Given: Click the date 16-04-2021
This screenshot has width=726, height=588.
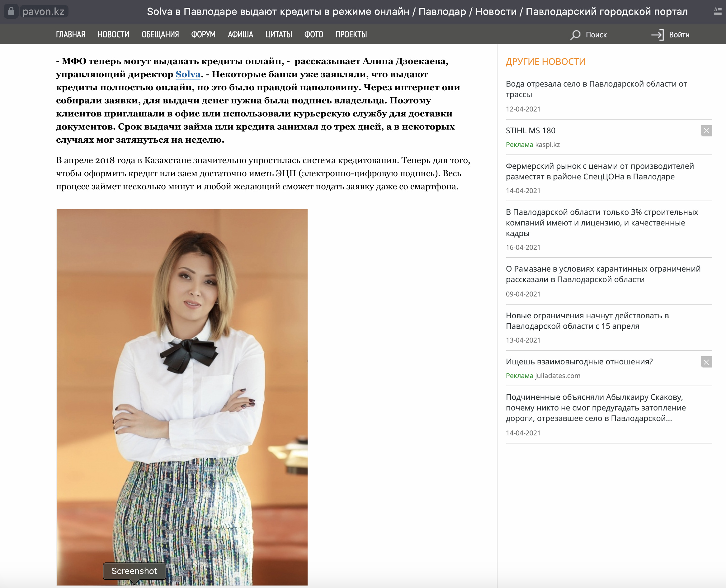Looking at the screenshot, I should [523, 248].
